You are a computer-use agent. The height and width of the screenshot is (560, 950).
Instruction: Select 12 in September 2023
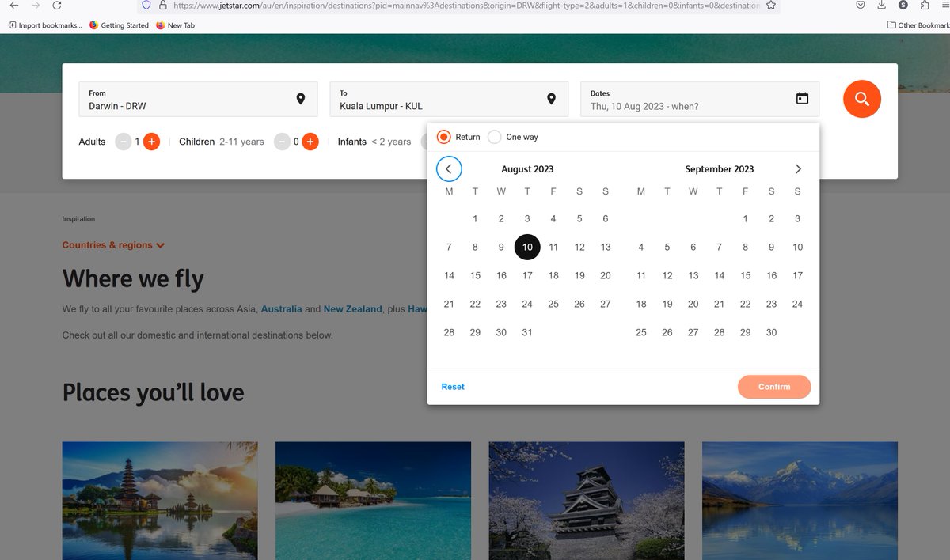click(x=667, y=275)
